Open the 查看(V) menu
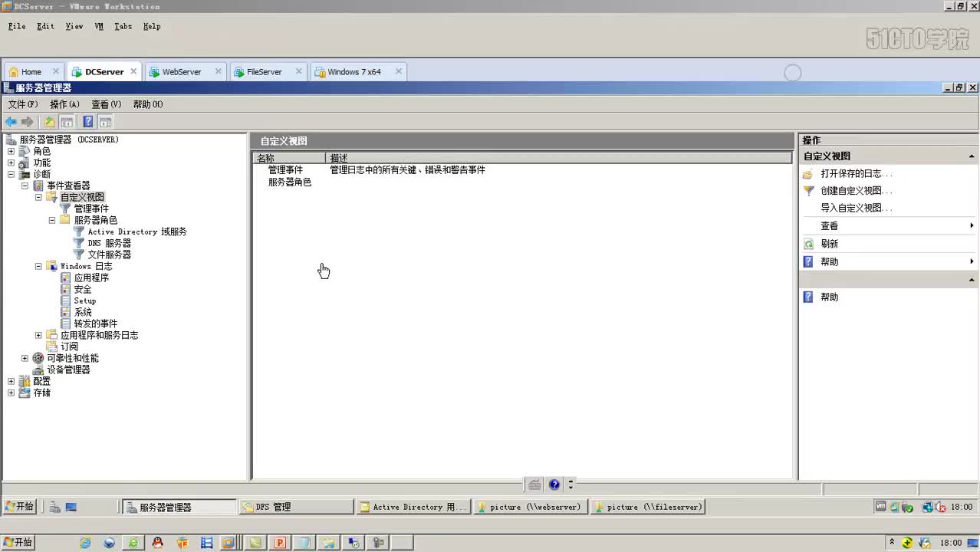The image size is (980, 552). 106,104
